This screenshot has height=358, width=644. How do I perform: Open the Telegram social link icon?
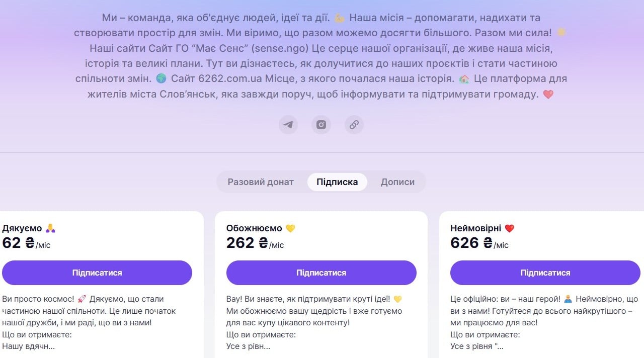pos(288,125)
